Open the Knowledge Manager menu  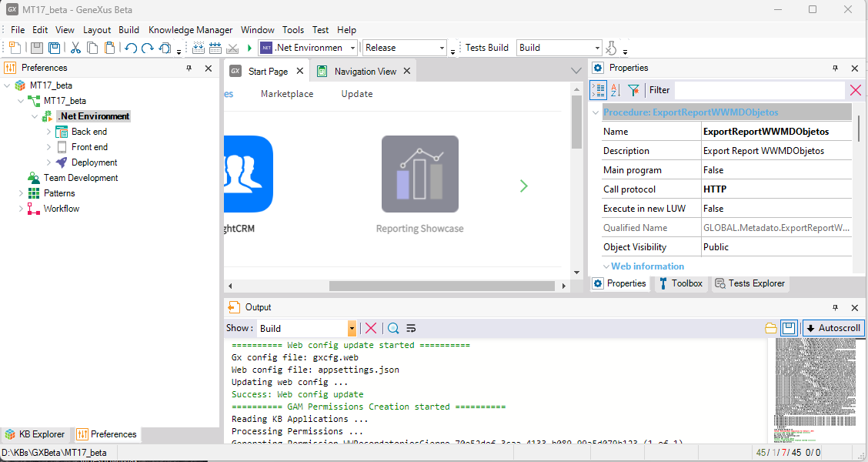click(x=190, y=30)
